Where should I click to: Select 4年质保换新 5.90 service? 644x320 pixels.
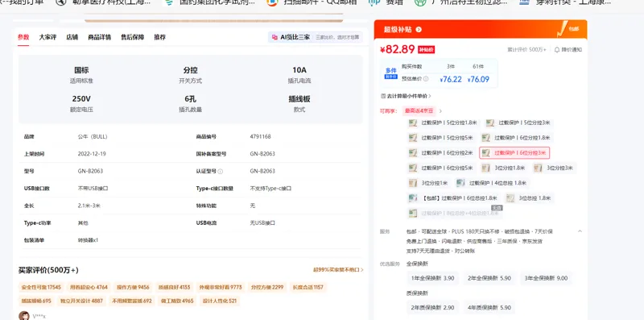[x=489, y=308]
